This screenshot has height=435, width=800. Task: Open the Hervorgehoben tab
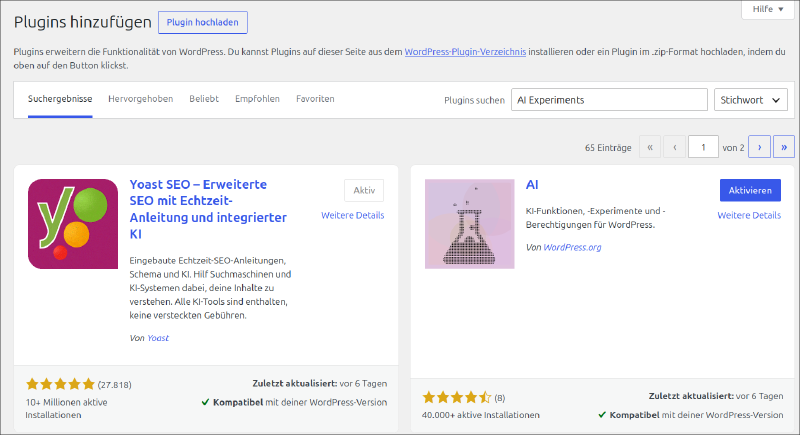click(140, 99)
